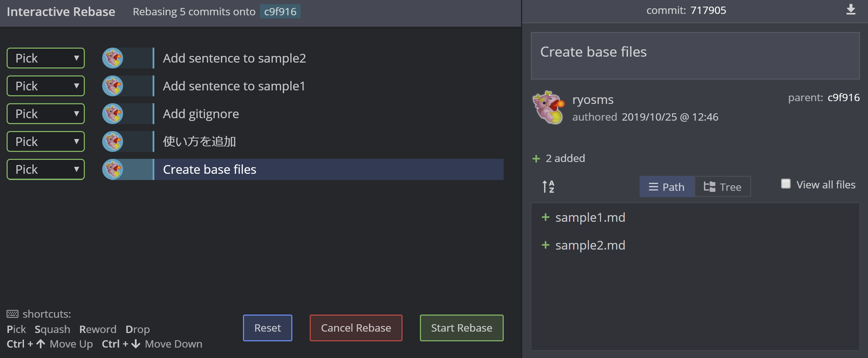Click the Cancel Rebase button
This screenshot has width=868, height=358.
pos(356,328)
